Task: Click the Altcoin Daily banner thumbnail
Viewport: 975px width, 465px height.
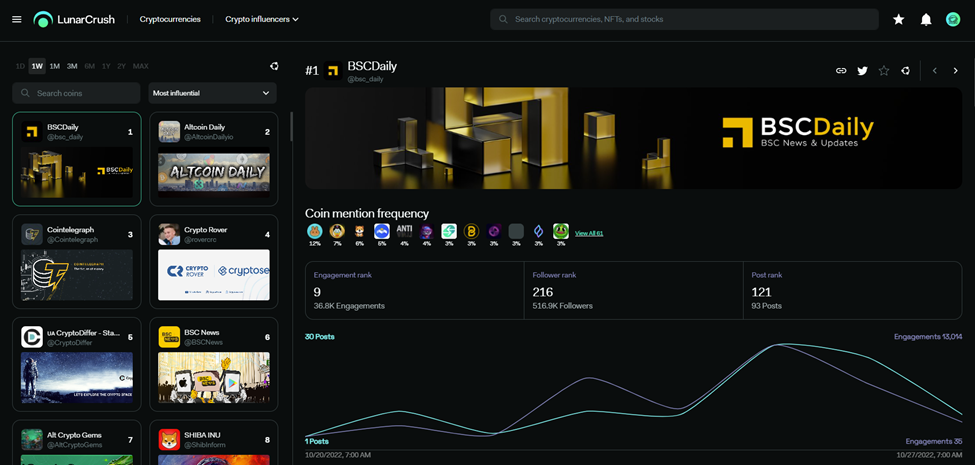Action: coord(214,172)
